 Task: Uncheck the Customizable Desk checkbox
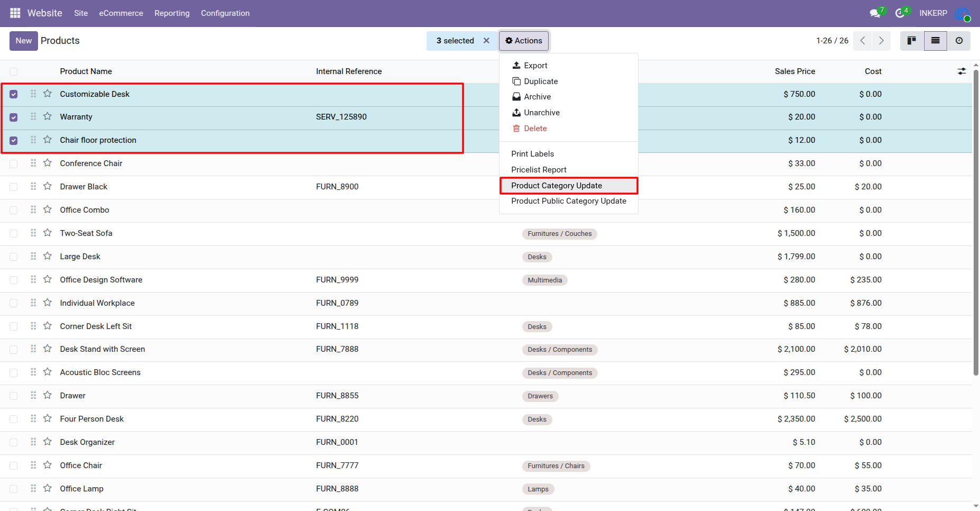tap(14, 94)
